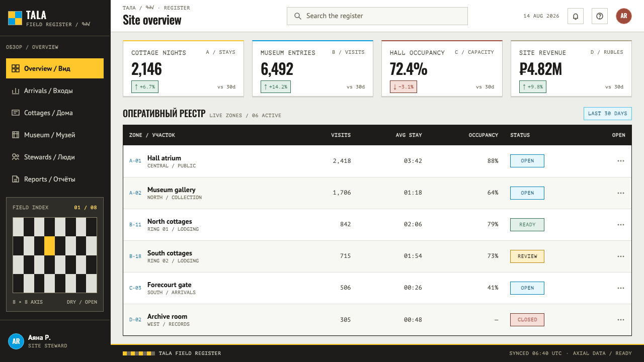
Task: Open the Last 30 Days range selector
Action: pyautogui.click(x=607, y=114)
